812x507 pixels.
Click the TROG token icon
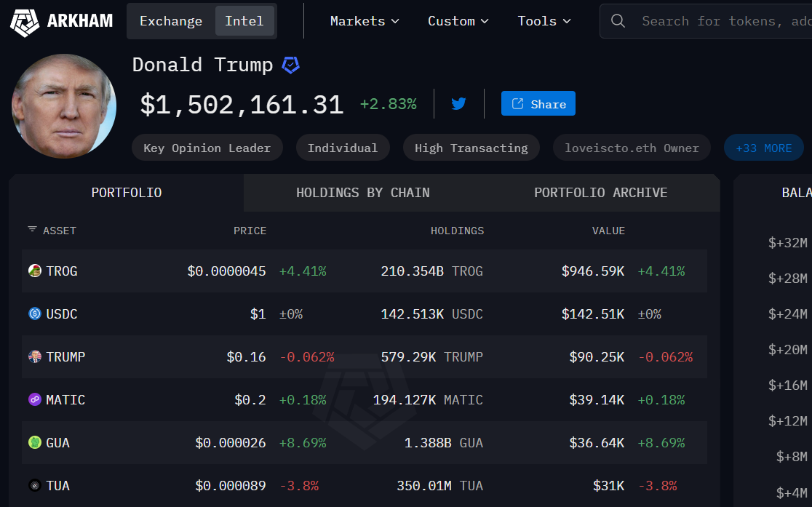click(x=35, y=271)
